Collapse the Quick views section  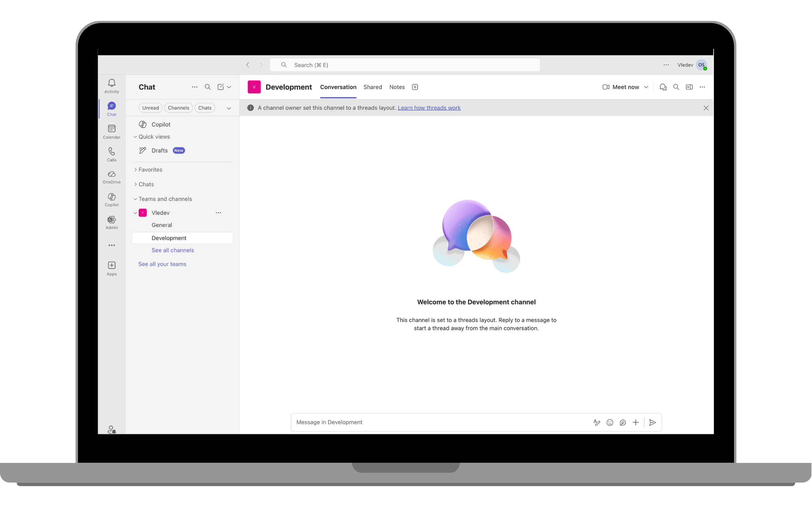pyautogui.click(x=135, y=137)
